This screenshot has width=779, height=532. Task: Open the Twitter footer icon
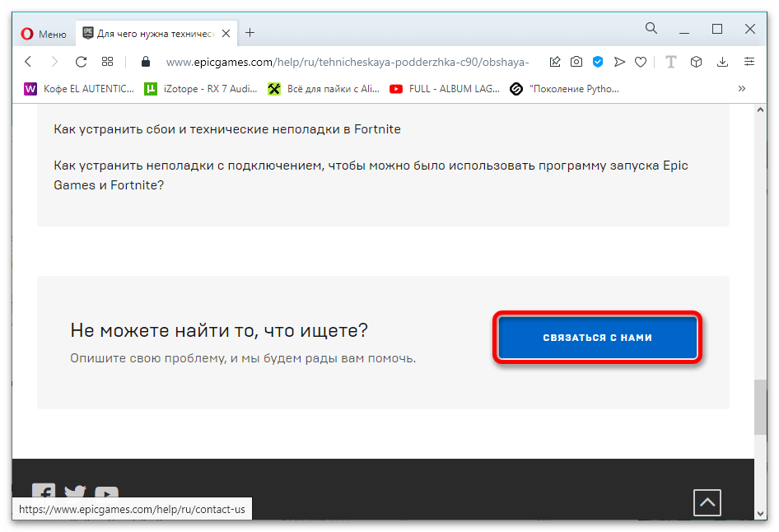(75, 492)
